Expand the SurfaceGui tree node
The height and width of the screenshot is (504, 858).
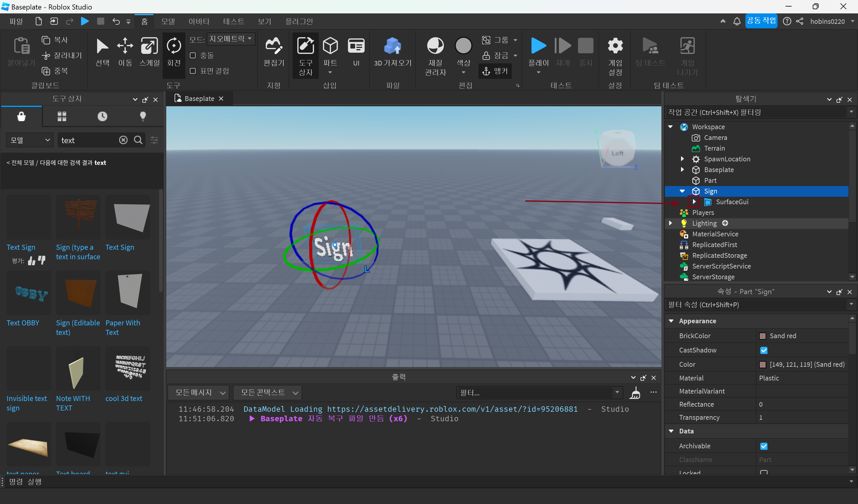coord(694,202)
